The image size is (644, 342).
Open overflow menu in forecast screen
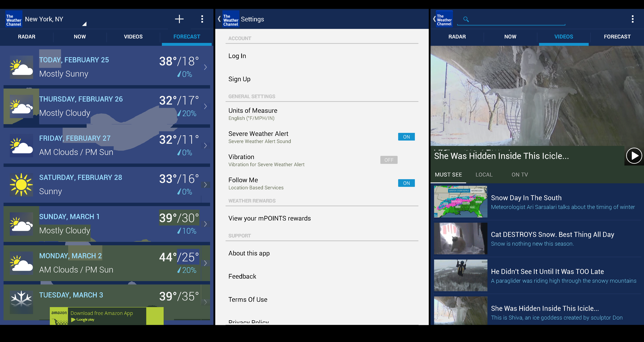(202, 19)
